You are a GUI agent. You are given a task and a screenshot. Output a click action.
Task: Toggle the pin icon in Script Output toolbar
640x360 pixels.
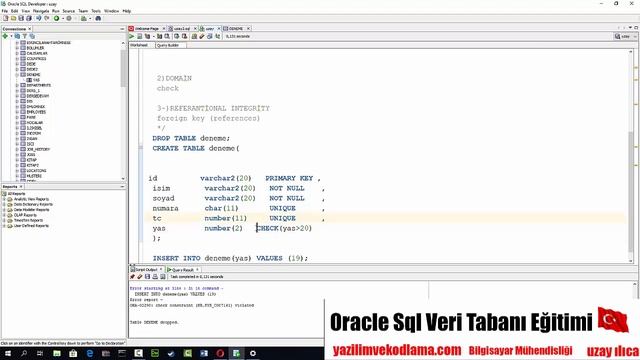point(132,277)
